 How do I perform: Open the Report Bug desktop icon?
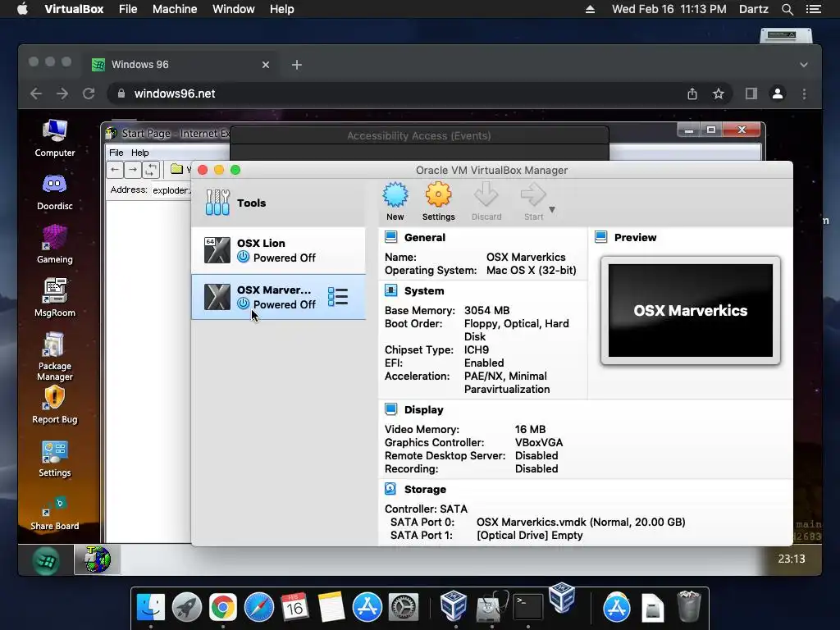pos(55,405)
